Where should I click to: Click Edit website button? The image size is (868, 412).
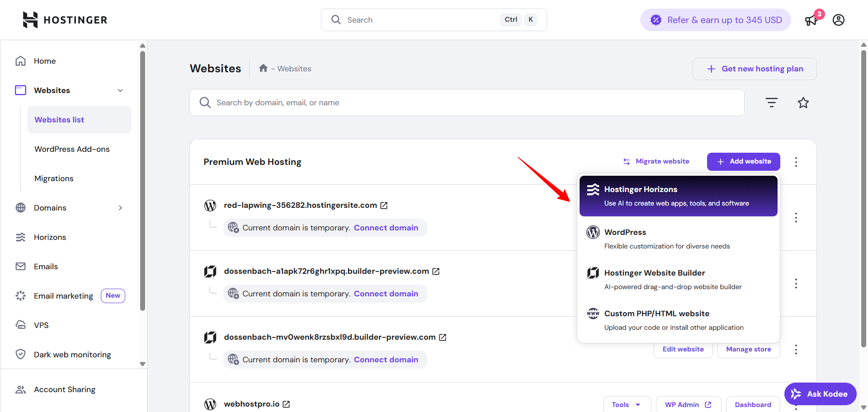click(683, 349)
